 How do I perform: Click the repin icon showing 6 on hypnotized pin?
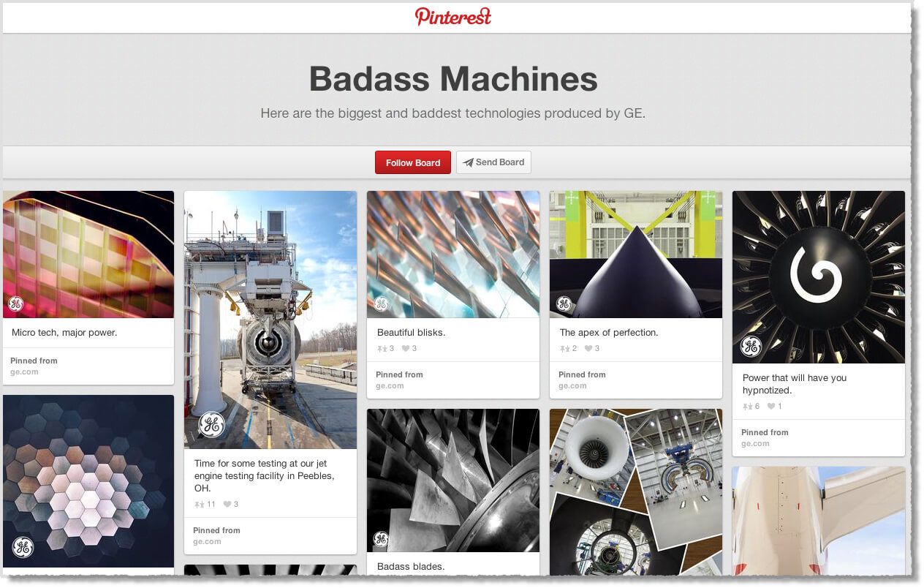(747, 407)
